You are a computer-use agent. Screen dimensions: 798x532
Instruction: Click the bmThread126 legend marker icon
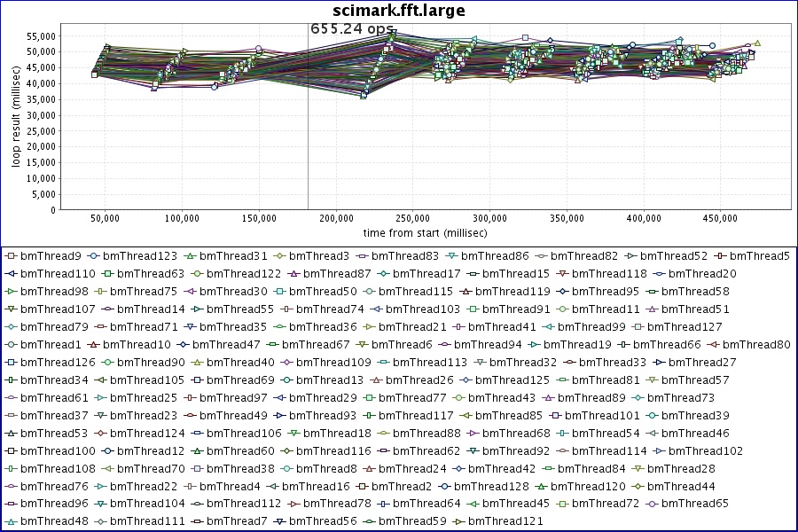[11, 363]
